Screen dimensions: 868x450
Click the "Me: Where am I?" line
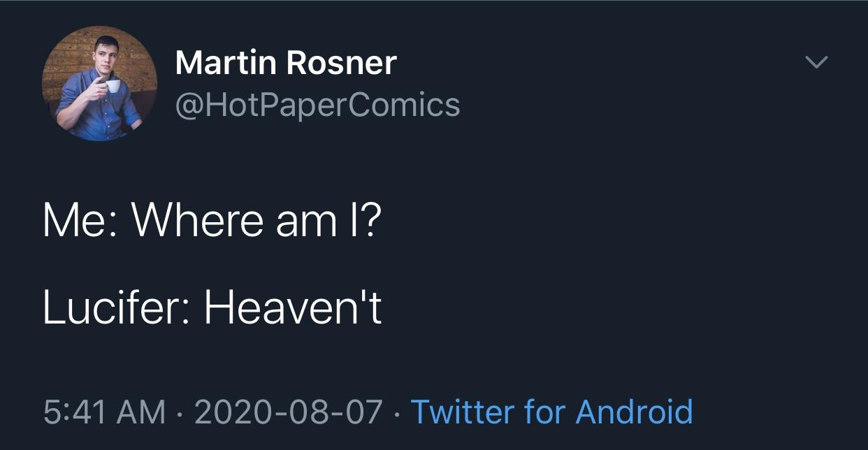pos(212,221)
